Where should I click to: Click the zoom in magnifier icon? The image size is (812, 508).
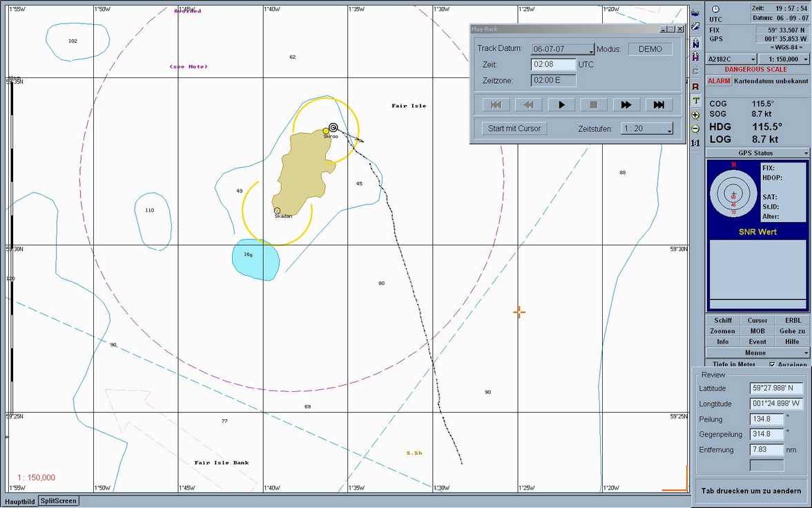695,115
